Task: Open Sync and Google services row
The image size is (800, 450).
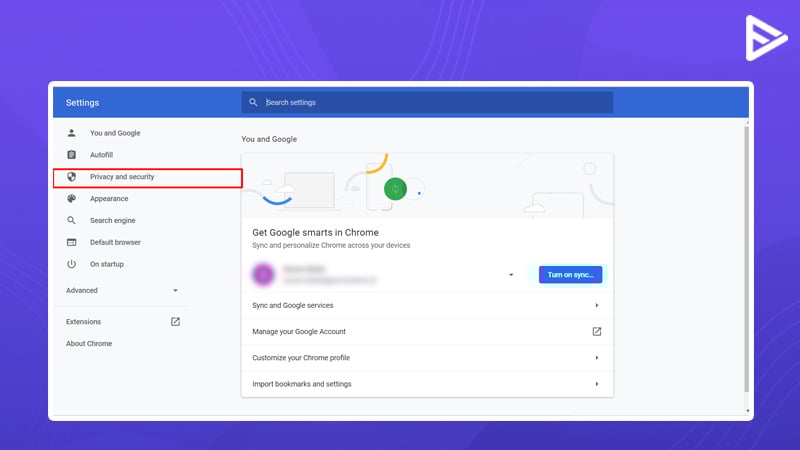Action: 427,305
